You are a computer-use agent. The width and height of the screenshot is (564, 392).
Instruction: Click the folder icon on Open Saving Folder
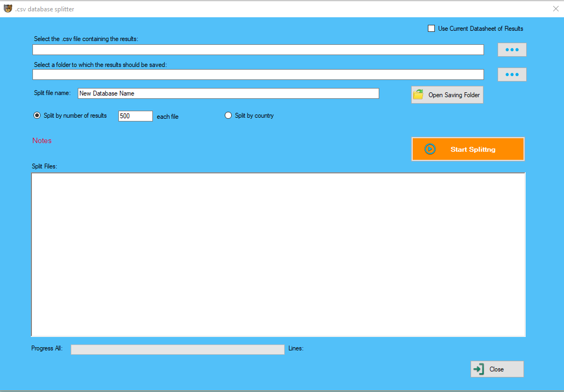point(419,95)
